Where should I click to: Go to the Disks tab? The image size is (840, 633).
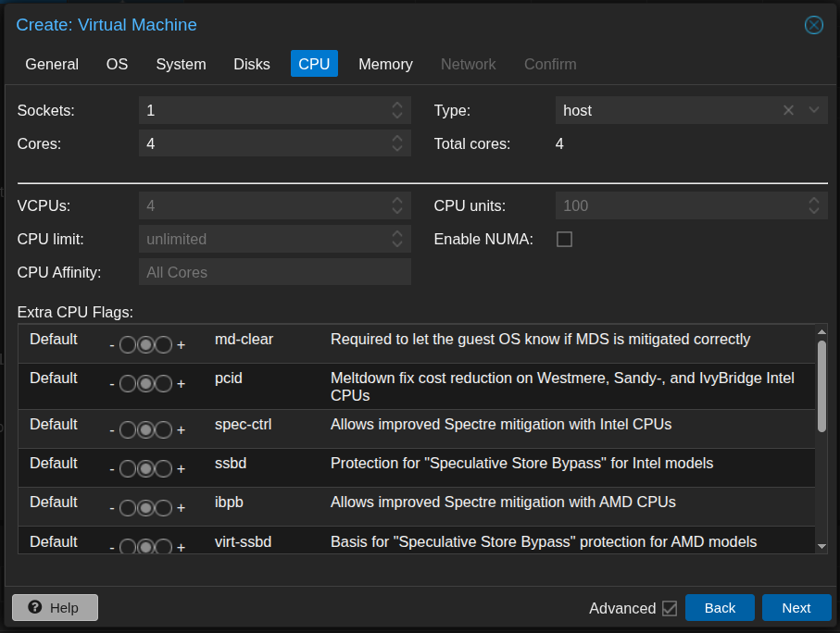[x=252, y=64]
